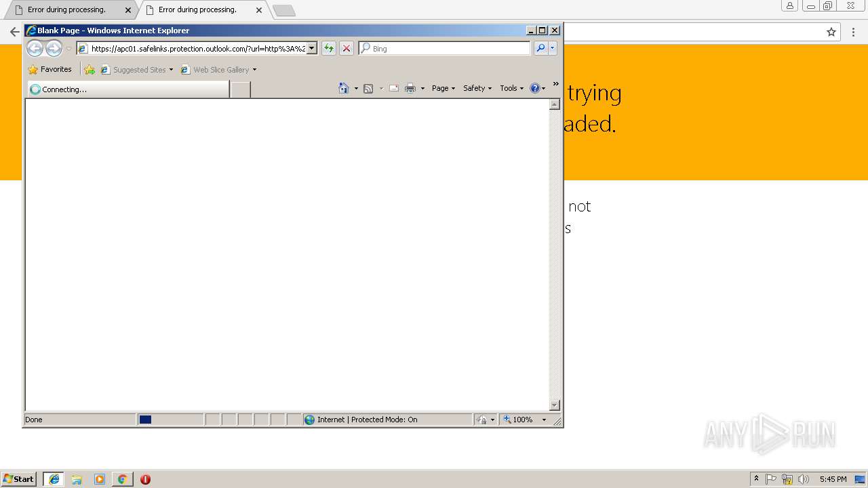Click the Action Center flag icon
The height and width of the screenshot is (488, 868).
click(x=771, y=479)
